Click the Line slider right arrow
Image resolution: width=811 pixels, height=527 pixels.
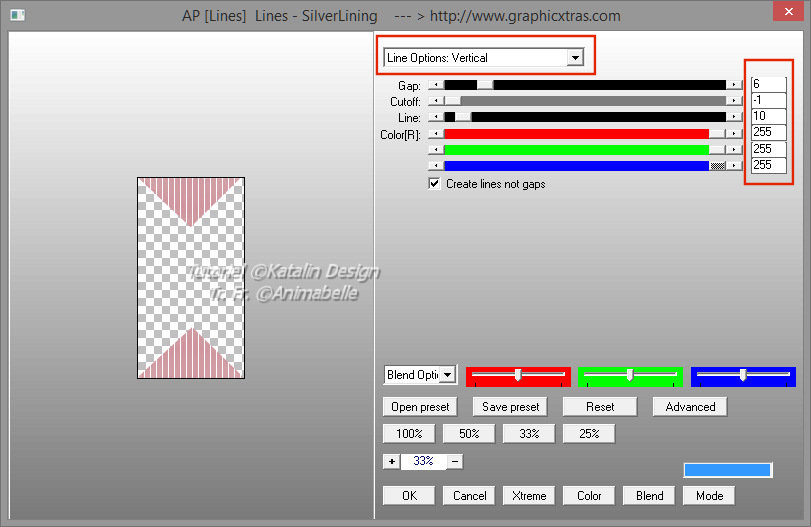(x=734, y=117)
